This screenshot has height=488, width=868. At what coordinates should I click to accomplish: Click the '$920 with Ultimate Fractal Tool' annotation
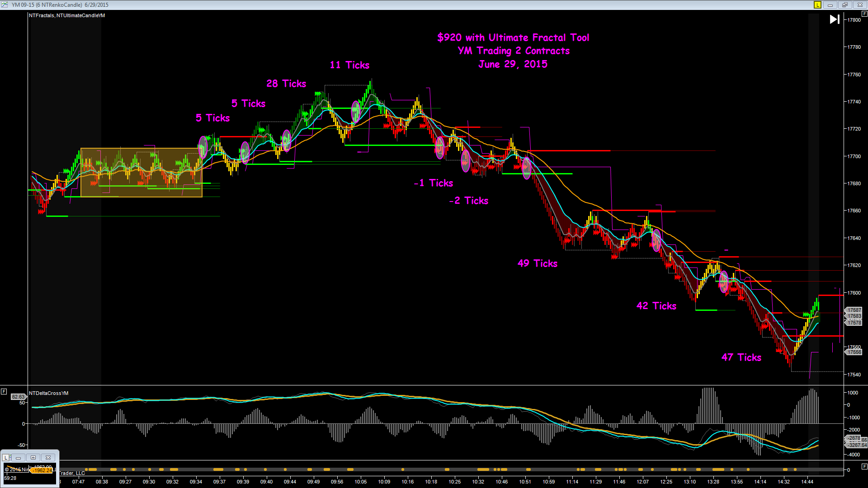click(513, 38)
